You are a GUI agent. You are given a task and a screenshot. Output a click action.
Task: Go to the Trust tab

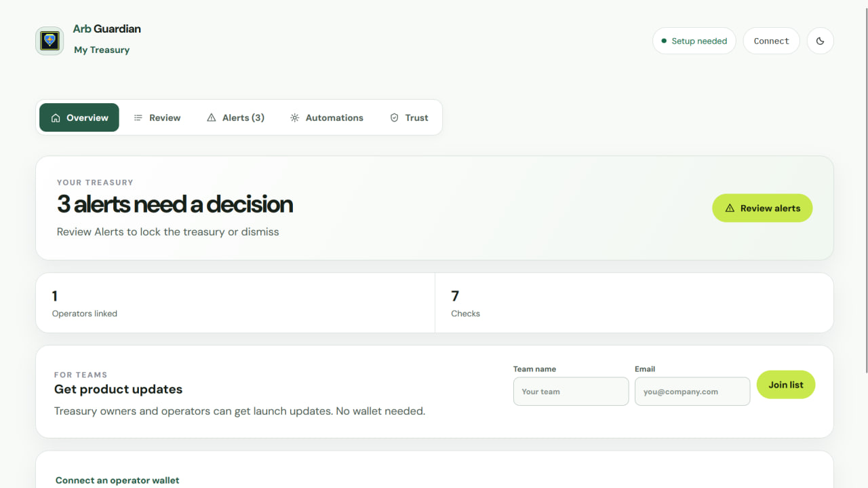pos(409,117)
